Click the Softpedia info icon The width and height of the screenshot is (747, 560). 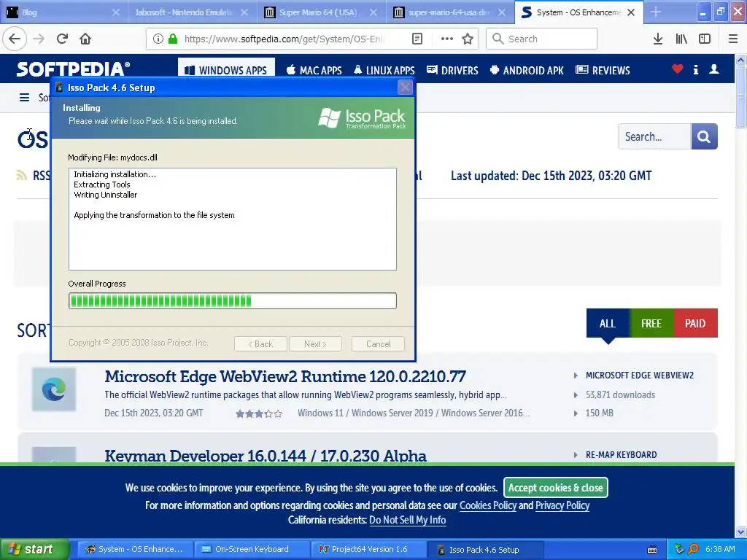click(x=695, y=69)
